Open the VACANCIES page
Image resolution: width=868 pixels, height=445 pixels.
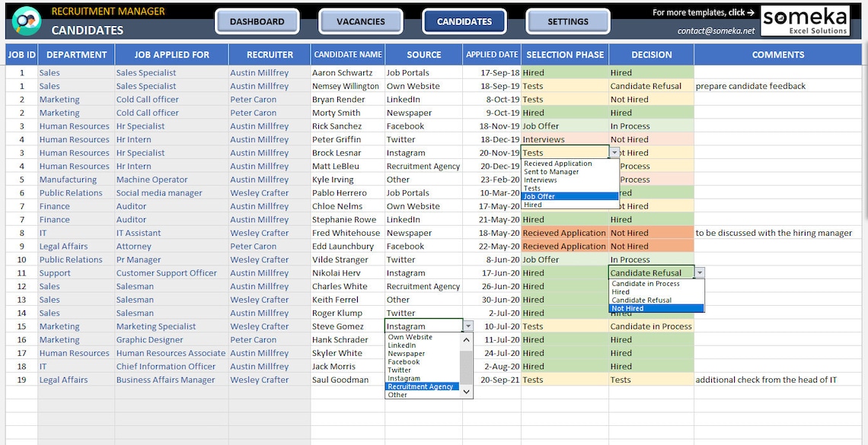[x=360, y=21]
